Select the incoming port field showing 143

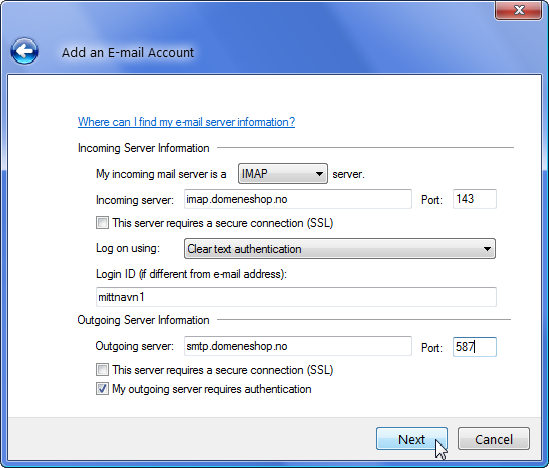475,199
